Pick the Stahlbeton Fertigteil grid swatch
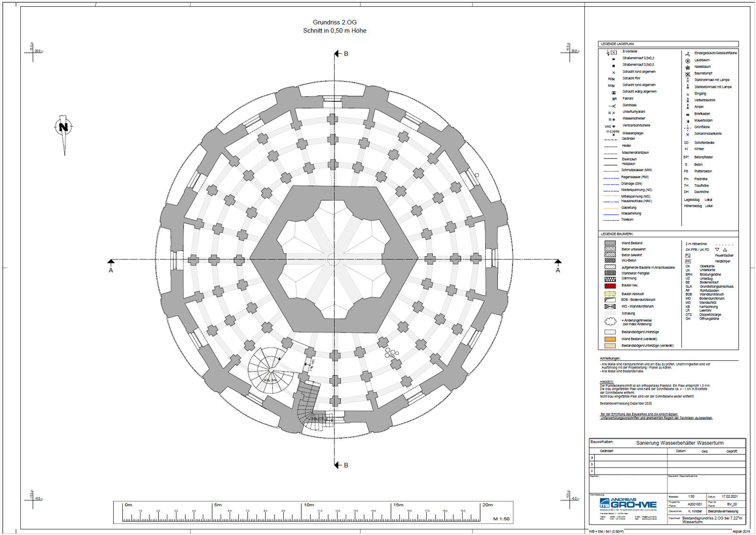The height and width of the screenshot is (535, 756). pos(610,273)
